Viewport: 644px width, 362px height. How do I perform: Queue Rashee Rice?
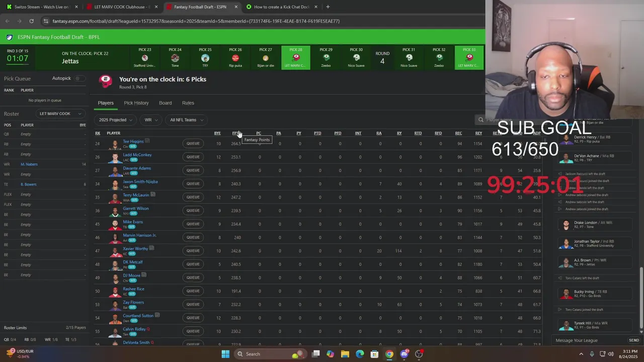click(193, 291)
